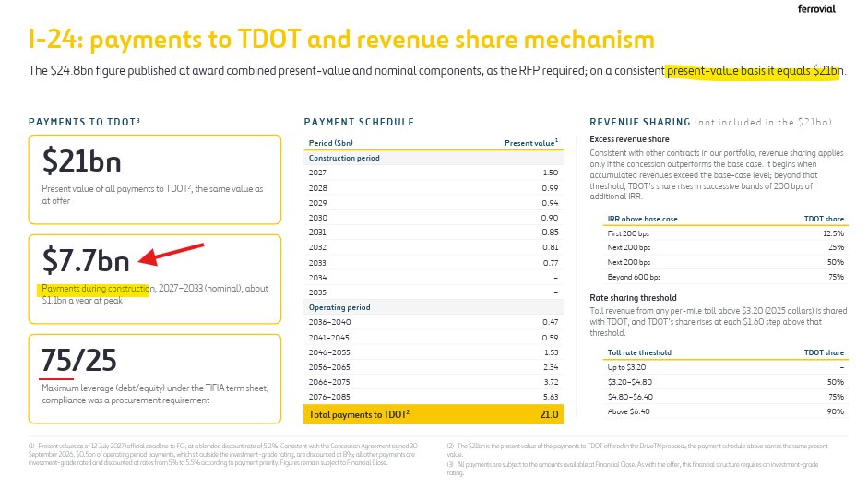This screenshot has width=868, height=489.
Task: Select the 2041–2045 value 0.59
Action: click(x=551, y=338)
